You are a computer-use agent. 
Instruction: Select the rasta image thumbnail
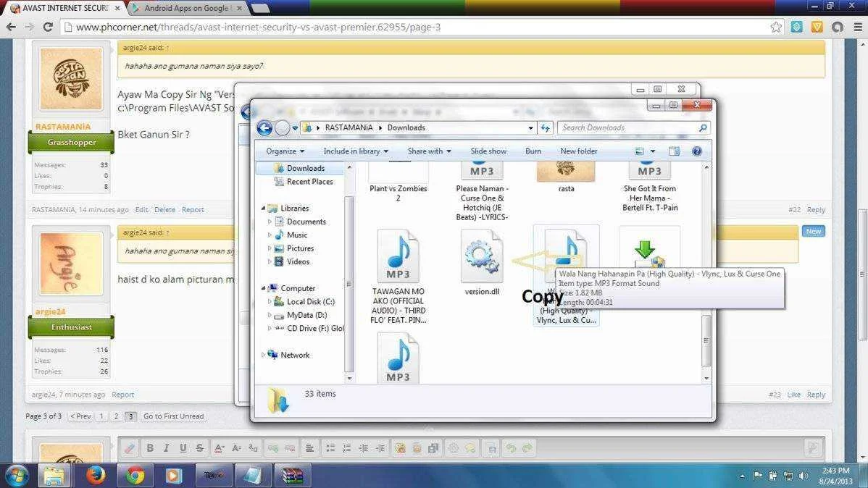566,172
